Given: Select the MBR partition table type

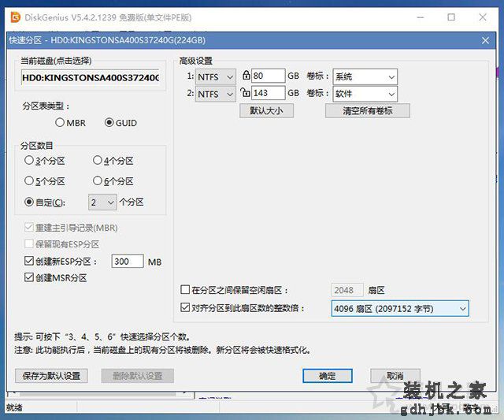Looking at the screenshot, I should point(71,123).
